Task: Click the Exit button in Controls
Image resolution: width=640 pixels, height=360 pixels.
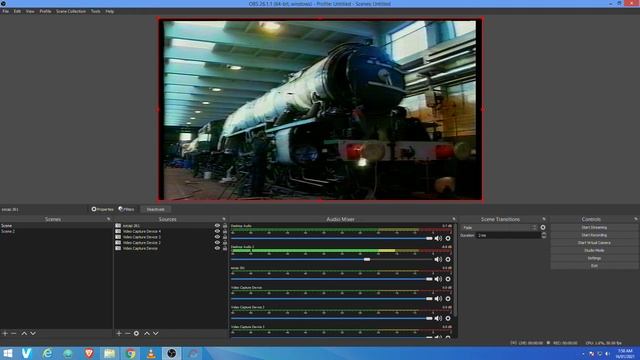Action: [594, 266]
